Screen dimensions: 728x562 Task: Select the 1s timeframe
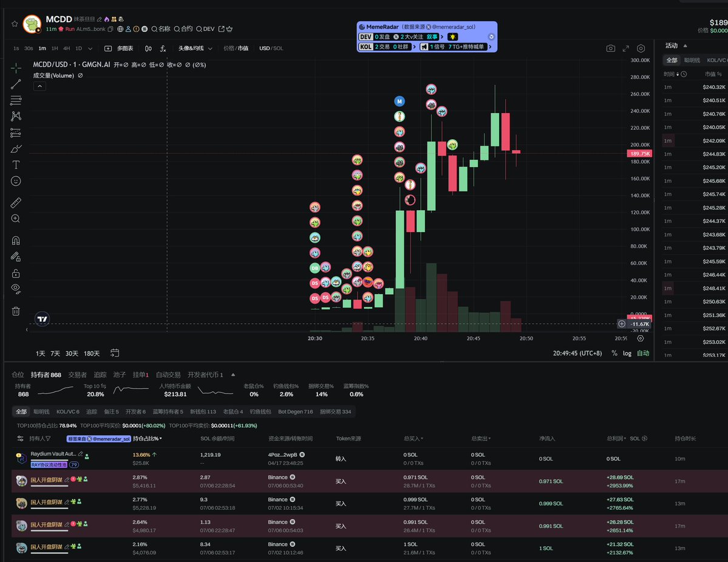click(x=16, y=49)
